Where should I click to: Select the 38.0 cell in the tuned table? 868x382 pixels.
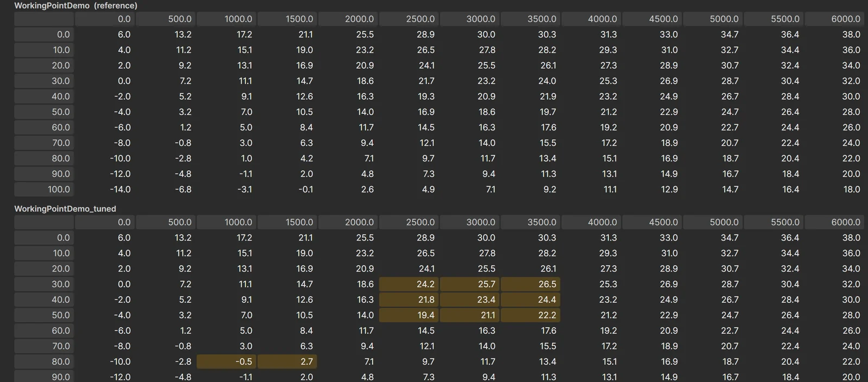coord(834,237)
